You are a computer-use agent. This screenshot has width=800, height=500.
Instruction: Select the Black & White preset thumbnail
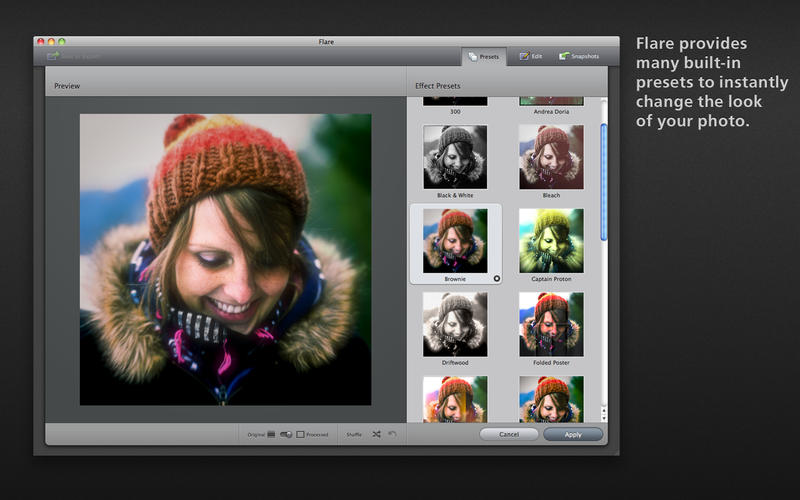tap(455, 157)
